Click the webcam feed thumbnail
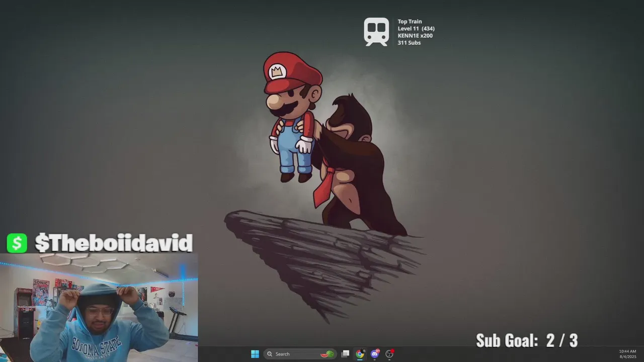This screenshot has height=362, width=644. pos(99,308)
